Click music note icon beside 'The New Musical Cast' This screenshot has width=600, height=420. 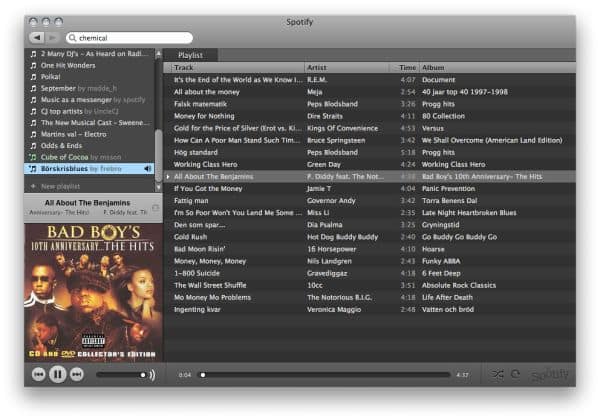[x=33, y=122]
